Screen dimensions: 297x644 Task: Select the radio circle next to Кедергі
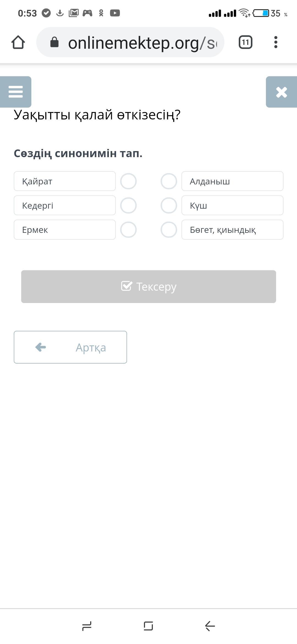pyautogui.click(x=128, y=206)
